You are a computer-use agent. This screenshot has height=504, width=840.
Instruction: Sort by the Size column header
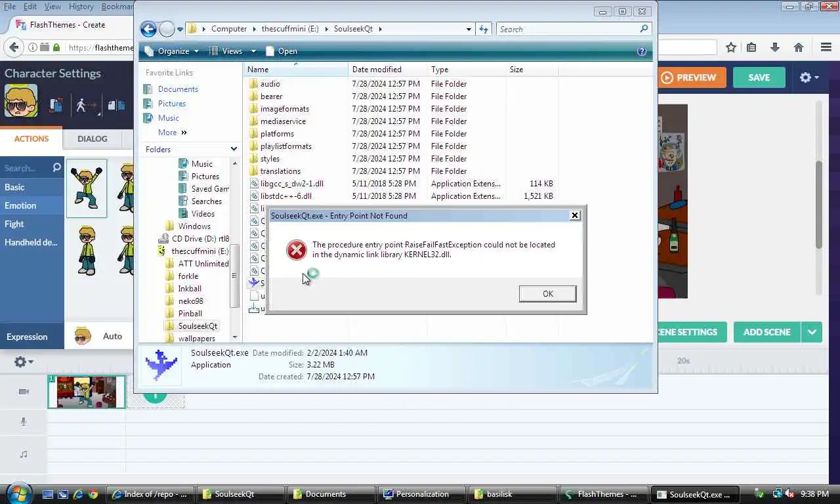pyautogui.click(x=532, y=70)
